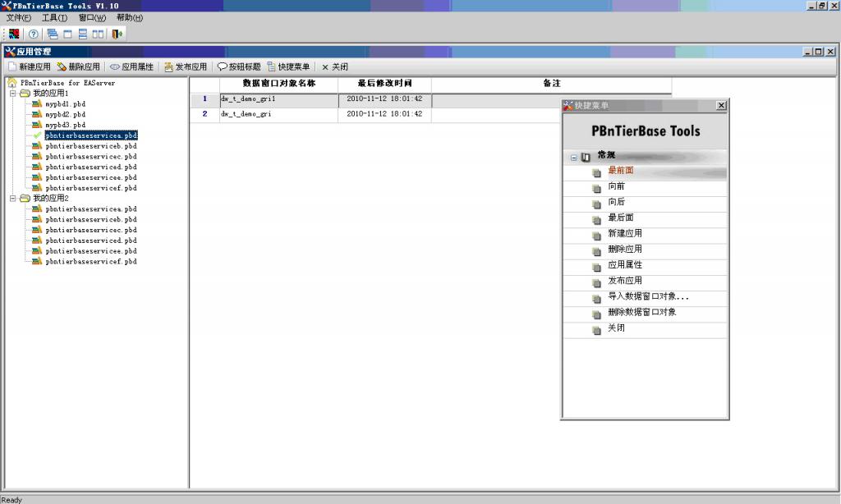The height and width of the screenshot is (504, 841).
Task: Click 关闭 in the 应用管理 toolbar
Action: click(x=335, y=67)
